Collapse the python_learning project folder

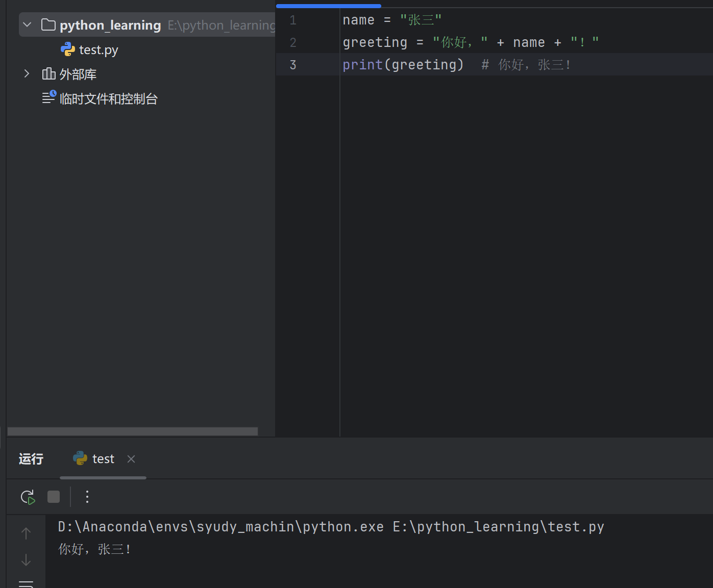coord(28,24)
